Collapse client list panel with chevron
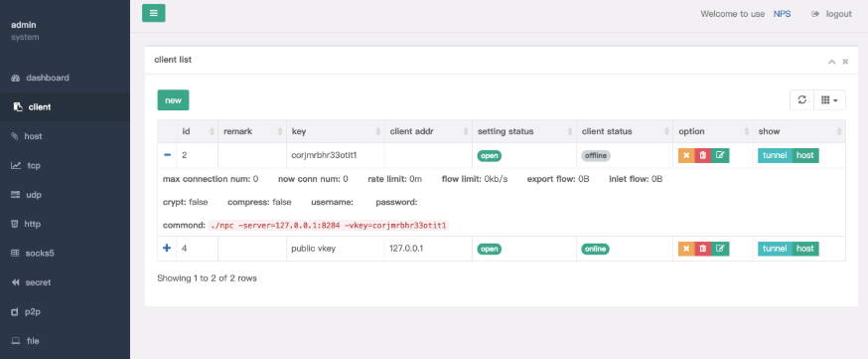Image resolution: width=868 pixels, height=359 pixels. (831, 62)
